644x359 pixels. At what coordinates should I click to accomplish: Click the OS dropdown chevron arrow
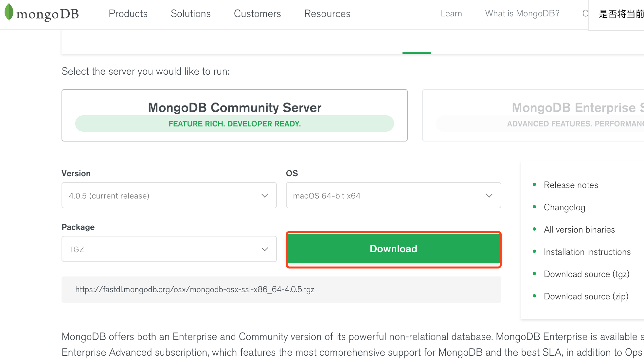[489, 196]
